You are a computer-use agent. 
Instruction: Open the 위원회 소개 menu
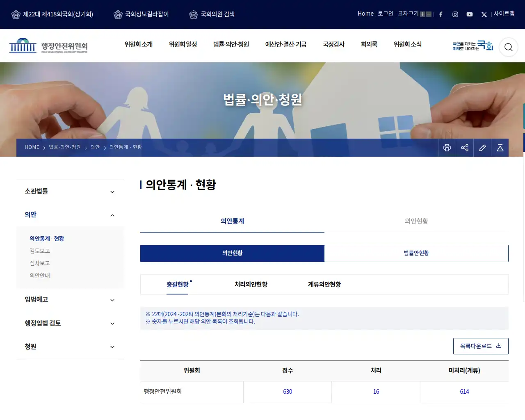(139, 44)
